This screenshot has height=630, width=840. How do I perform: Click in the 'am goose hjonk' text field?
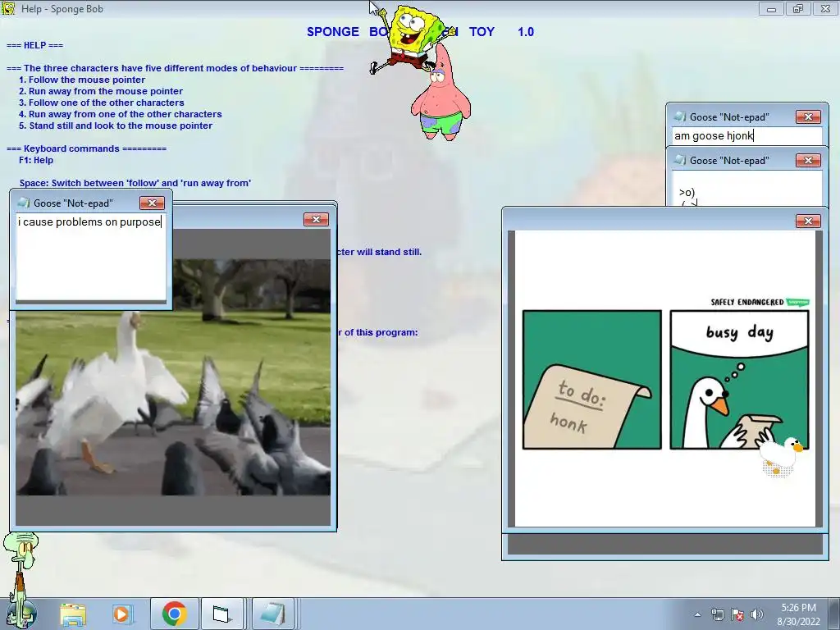tap(746, 136)
